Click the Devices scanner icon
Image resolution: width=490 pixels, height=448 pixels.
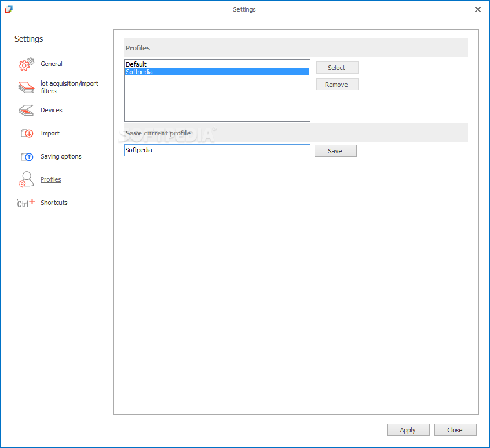pos(26,110)
